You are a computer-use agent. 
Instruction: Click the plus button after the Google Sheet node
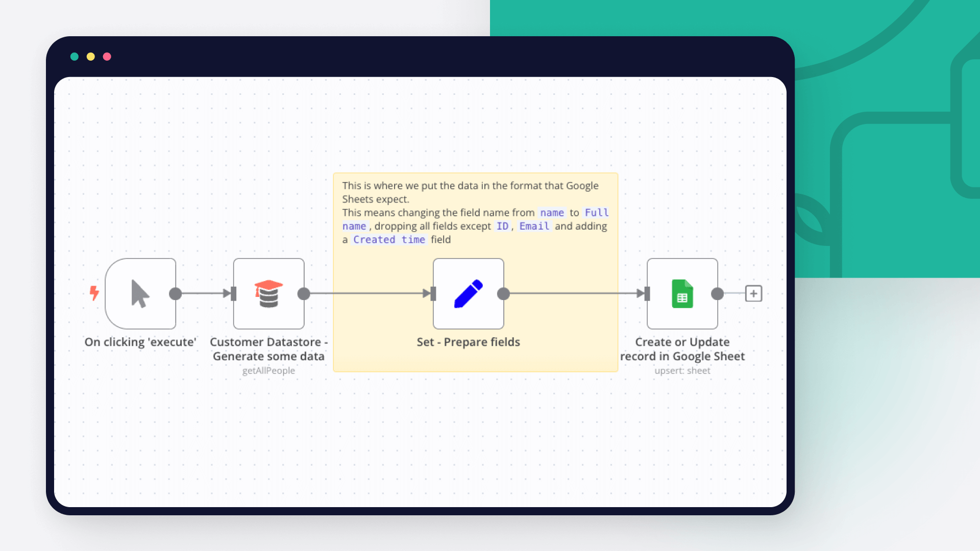753,293
